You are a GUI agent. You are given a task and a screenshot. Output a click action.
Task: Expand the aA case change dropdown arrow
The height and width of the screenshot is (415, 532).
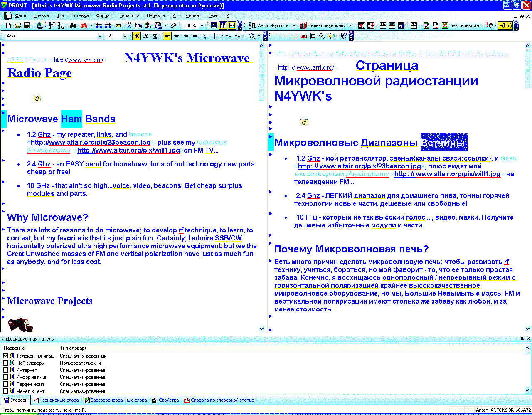tap(259, 36)
